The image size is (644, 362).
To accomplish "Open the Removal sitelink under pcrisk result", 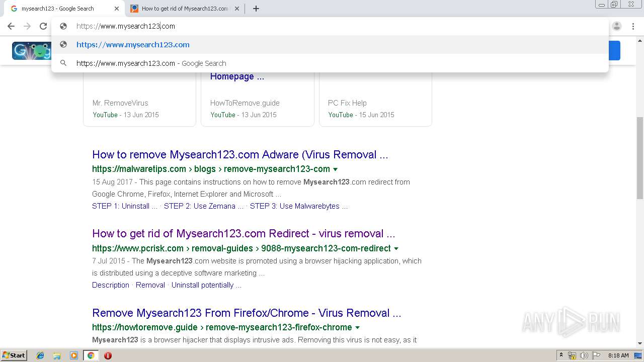I will tap(150, 285).
